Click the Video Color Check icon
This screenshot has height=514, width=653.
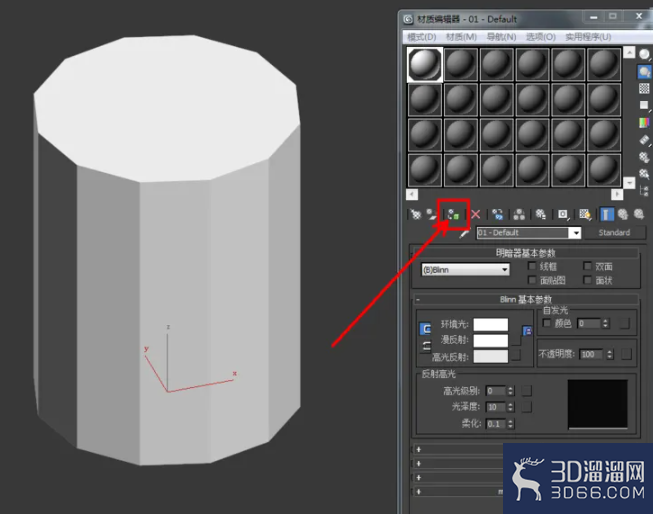coord(644,122)
